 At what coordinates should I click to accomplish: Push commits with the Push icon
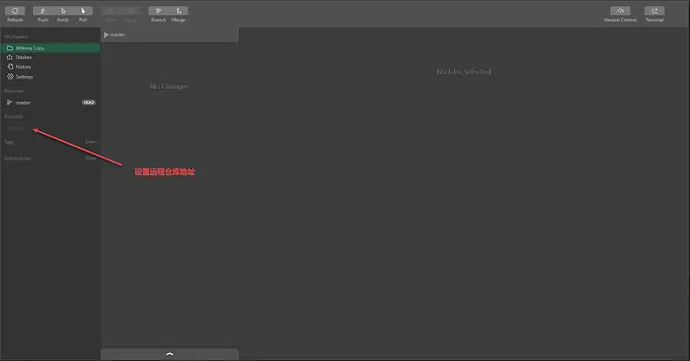[43, 11]
